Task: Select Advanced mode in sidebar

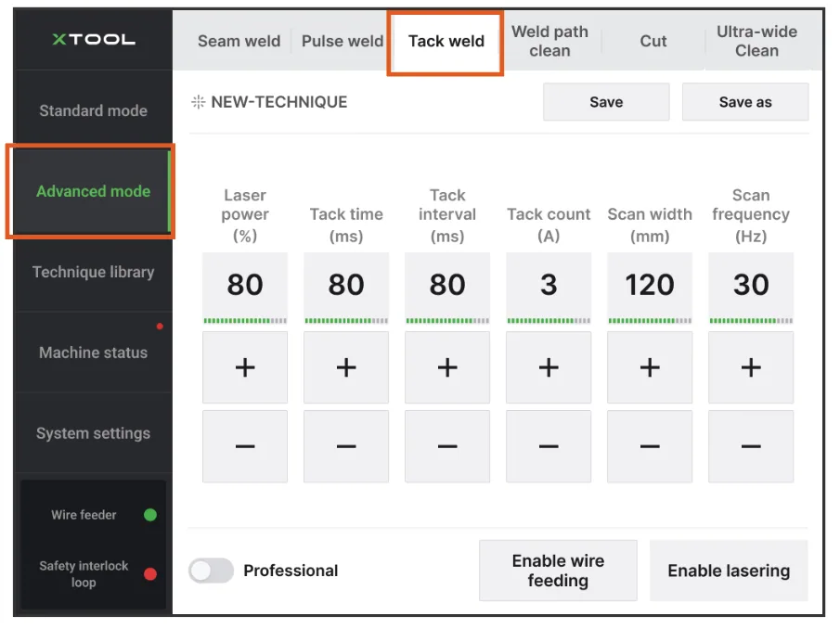Action: (x=93, y=191)
